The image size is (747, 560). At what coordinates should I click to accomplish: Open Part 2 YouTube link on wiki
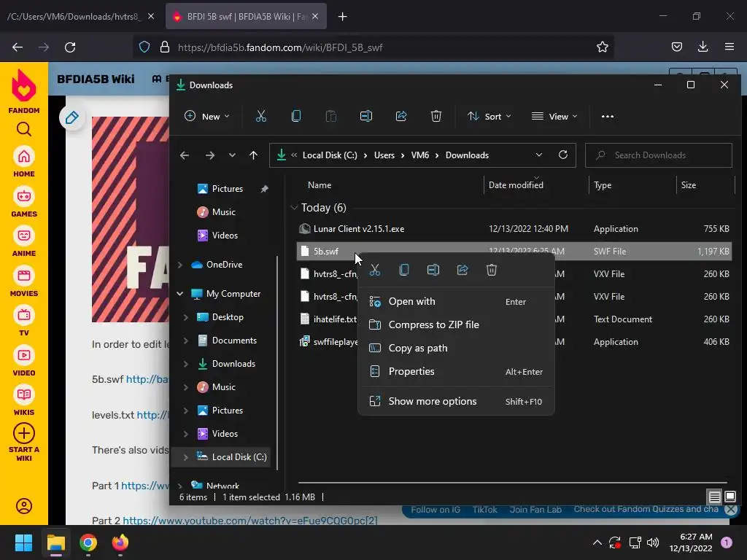pyautogui.click(x=249, y=521)
